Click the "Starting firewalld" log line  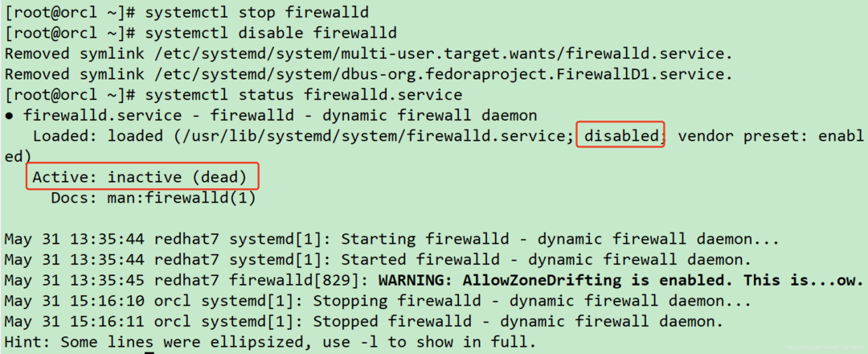coord(392,239)
